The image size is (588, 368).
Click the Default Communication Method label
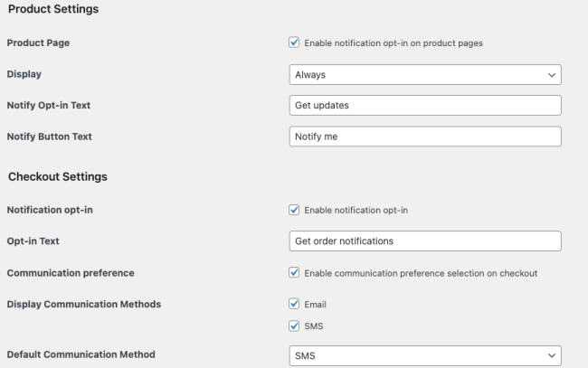point(79,356)
